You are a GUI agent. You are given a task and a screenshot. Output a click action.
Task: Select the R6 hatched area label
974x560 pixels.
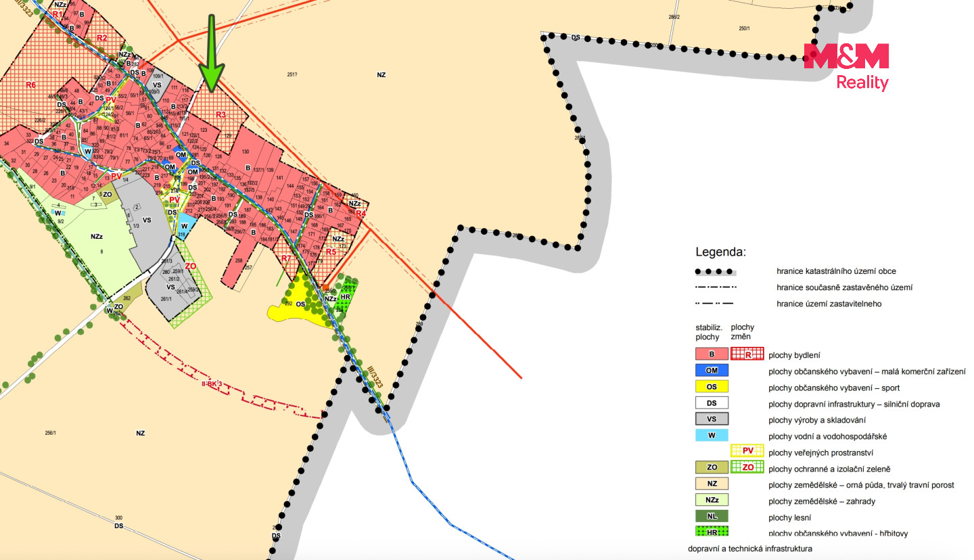point(30,85)
